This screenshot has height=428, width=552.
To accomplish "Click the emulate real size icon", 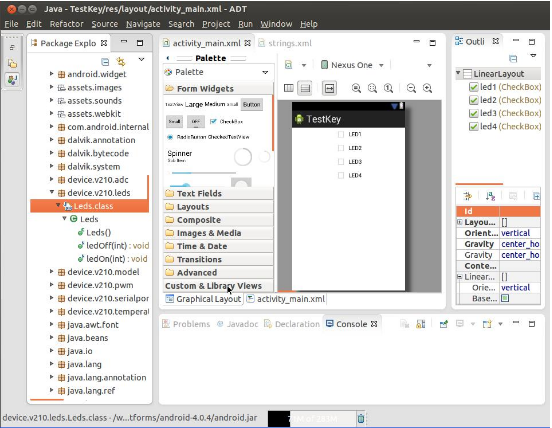I will point(330,88).
